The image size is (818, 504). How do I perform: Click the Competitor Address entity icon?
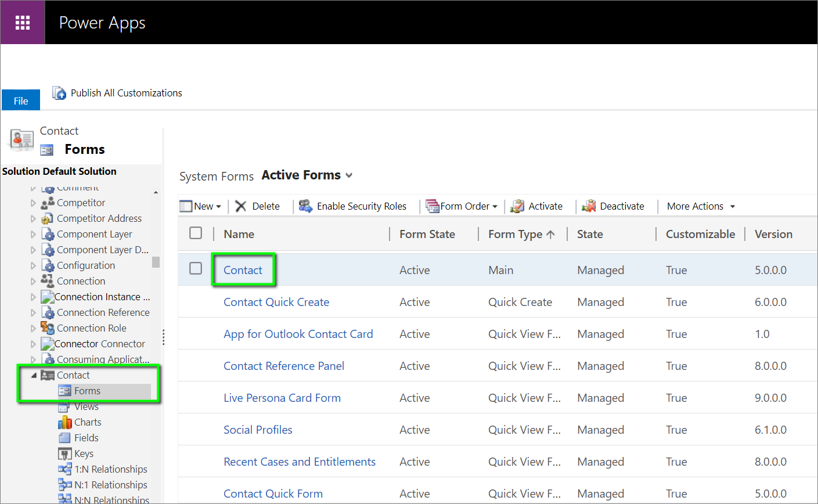tap(48, 218)
